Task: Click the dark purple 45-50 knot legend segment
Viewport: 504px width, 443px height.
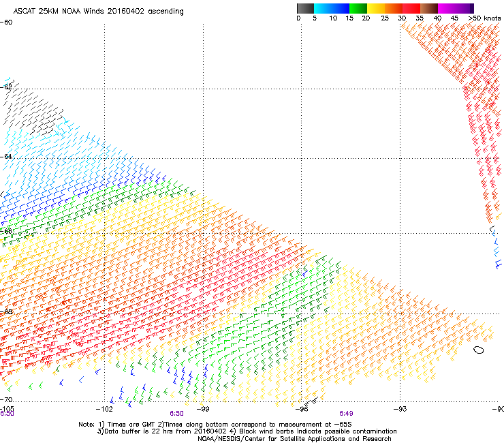Action: click(464, 8)
